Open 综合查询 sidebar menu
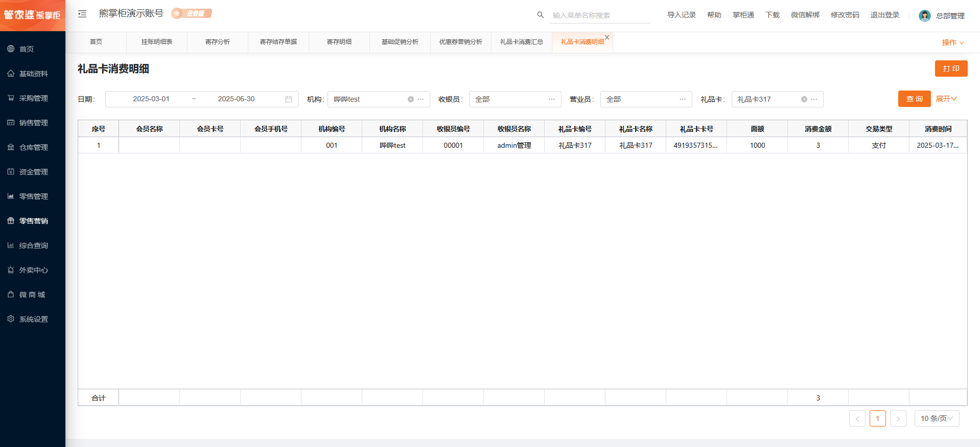This screenshot has height=447, width=980. (33, 245)
